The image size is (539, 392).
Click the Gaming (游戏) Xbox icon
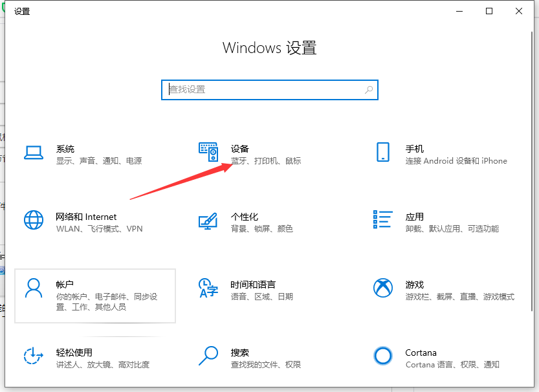(x=382, y=288)
